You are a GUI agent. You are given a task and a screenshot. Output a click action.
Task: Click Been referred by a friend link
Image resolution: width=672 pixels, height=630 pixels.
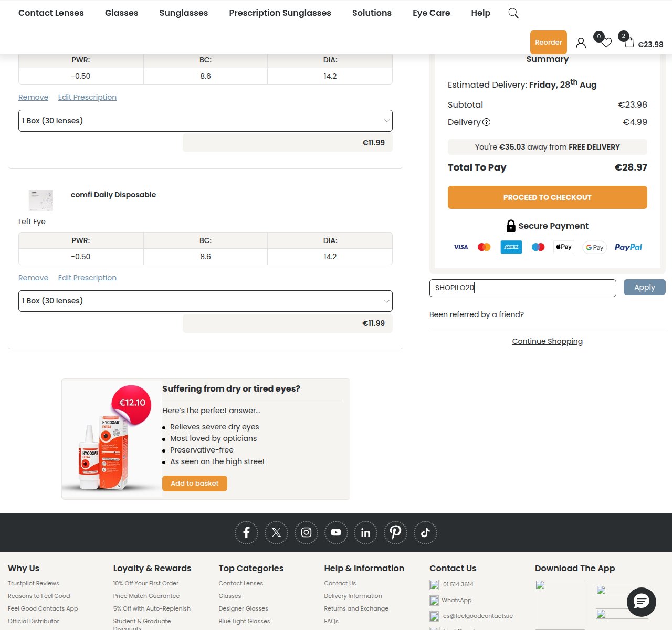(477, 314)
